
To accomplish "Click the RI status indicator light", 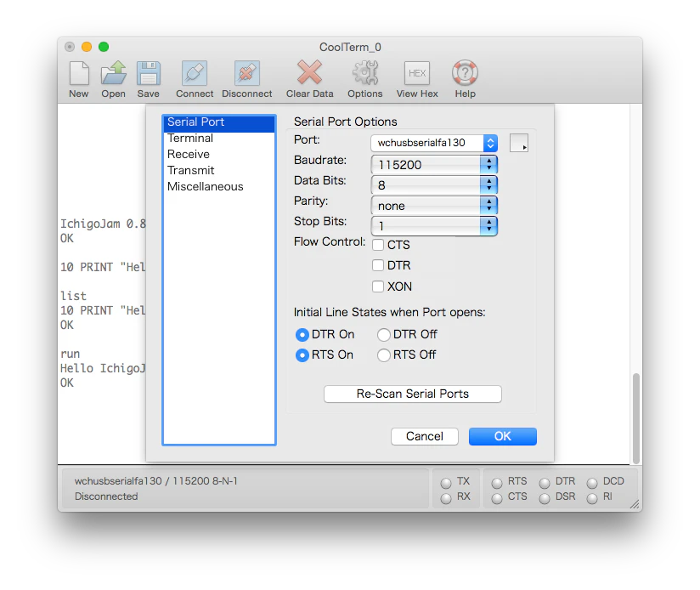I will click(x=592, y=498).
